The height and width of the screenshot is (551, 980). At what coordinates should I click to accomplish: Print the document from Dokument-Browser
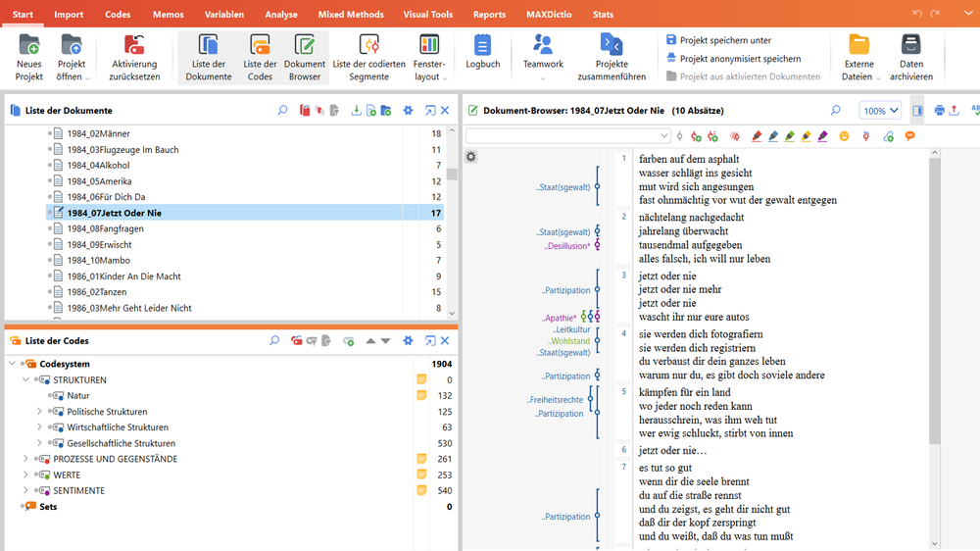939,111
